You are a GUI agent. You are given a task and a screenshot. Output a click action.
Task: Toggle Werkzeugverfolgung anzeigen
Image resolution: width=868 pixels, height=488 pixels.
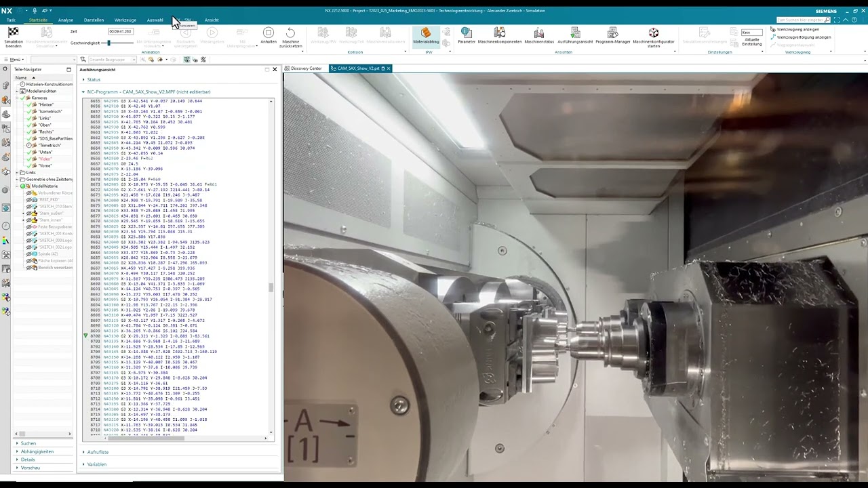pyautogui.click(x=801, y=37)
